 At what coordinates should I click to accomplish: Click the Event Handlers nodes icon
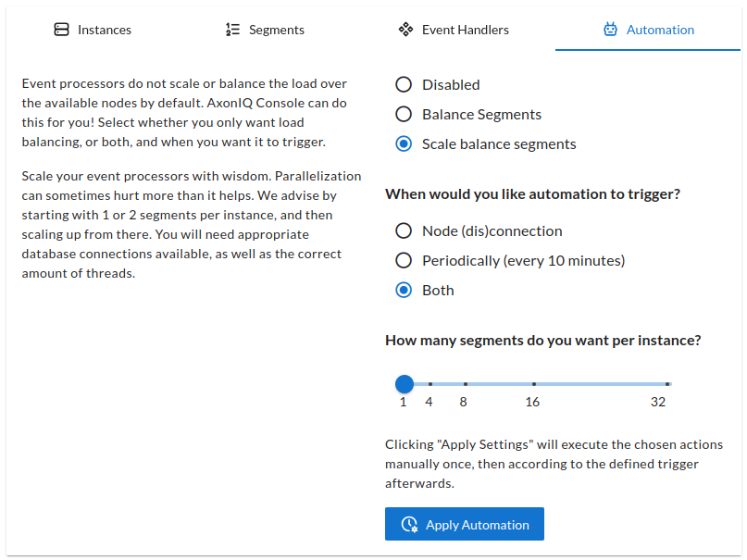click(406, 29)
